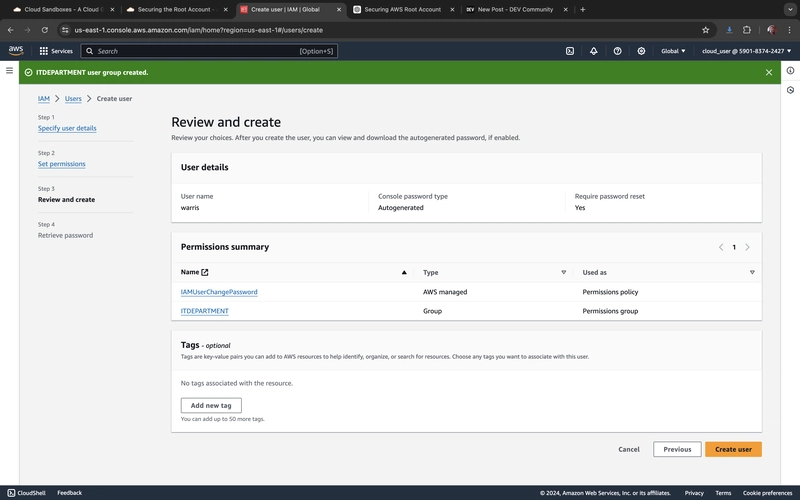Click the browser address bar URL
The height and width of the screenshot is (500, 800).
[198, 30]
